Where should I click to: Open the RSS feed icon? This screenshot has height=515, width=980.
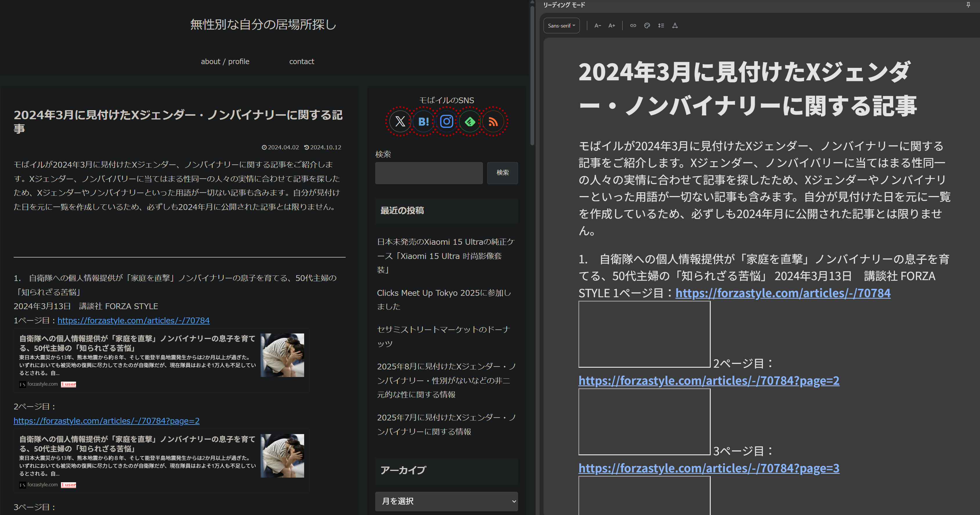(x=493, y=121)
